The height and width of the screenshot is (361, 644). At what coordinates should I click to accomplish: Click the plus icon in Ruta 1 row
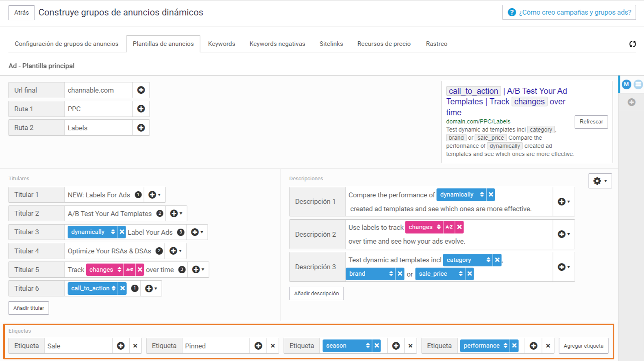point(141,109)
